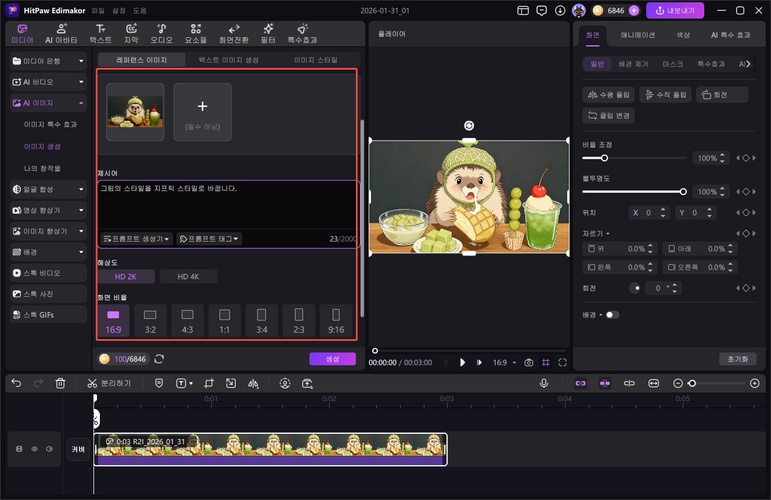Image resolution: width=771 pixels, height=500 pixels.
Task: Toggle the grid overlay icon in player
Action: coord(546,362)
